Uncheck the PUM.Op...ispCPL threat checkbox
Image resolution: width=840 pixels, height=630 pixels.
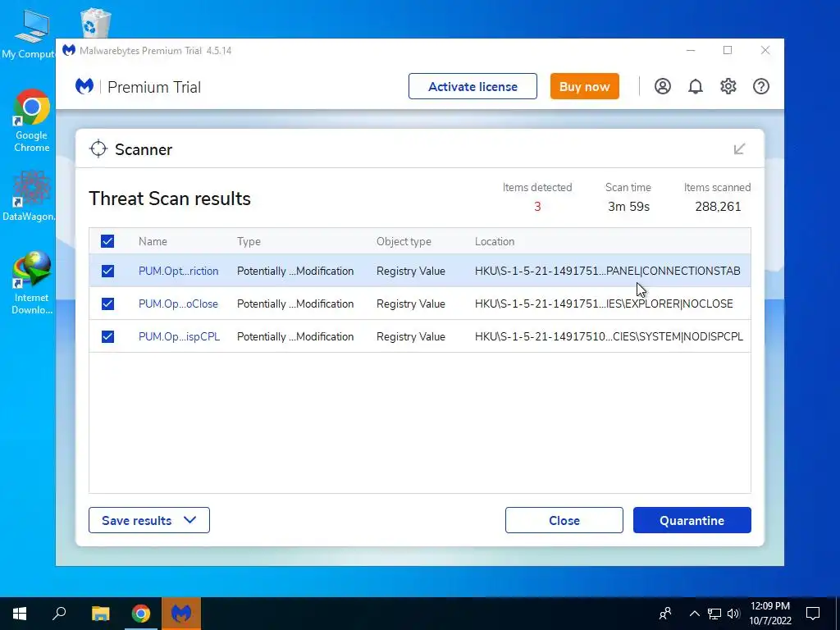pos(107,336)
